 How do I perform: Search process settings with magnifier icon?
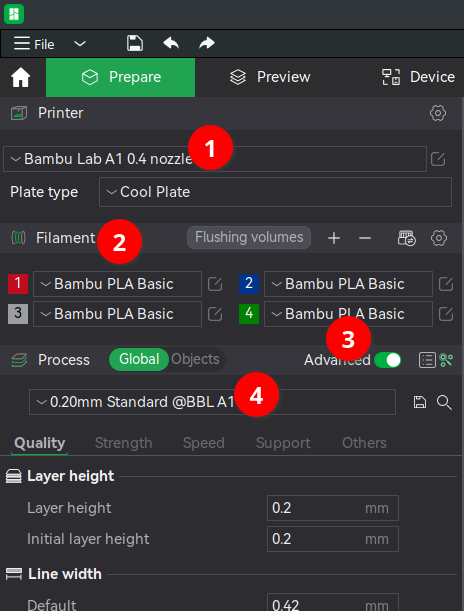click(x=444, y=403)
